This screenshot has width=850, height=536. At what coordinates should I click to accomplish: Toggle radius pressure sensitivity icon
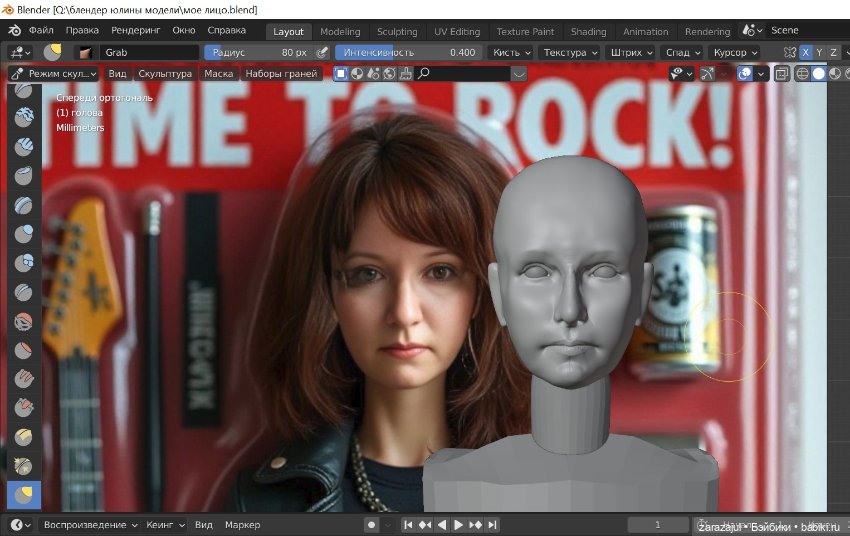point(322,52)
